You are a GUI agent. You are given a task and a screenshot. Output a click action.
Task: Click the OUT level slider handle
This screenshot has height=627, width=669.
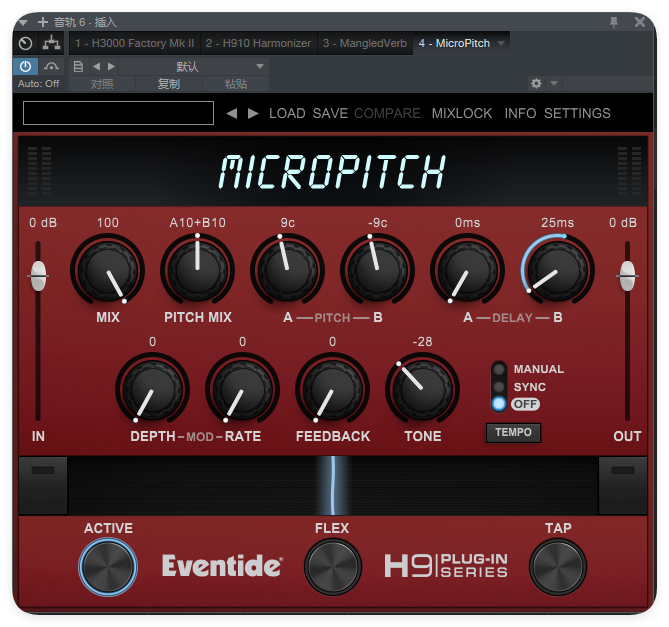click(627, 276)
